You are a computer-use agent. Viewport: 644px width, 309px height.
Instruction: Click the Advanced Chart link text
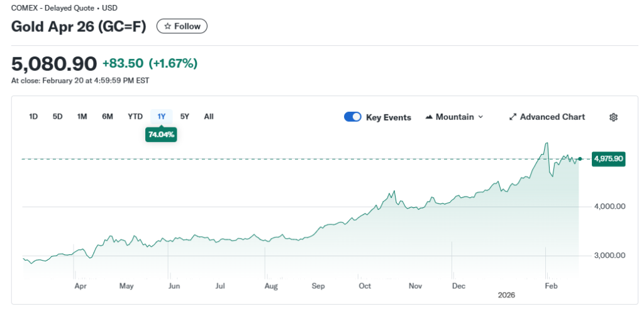point(552,117)
